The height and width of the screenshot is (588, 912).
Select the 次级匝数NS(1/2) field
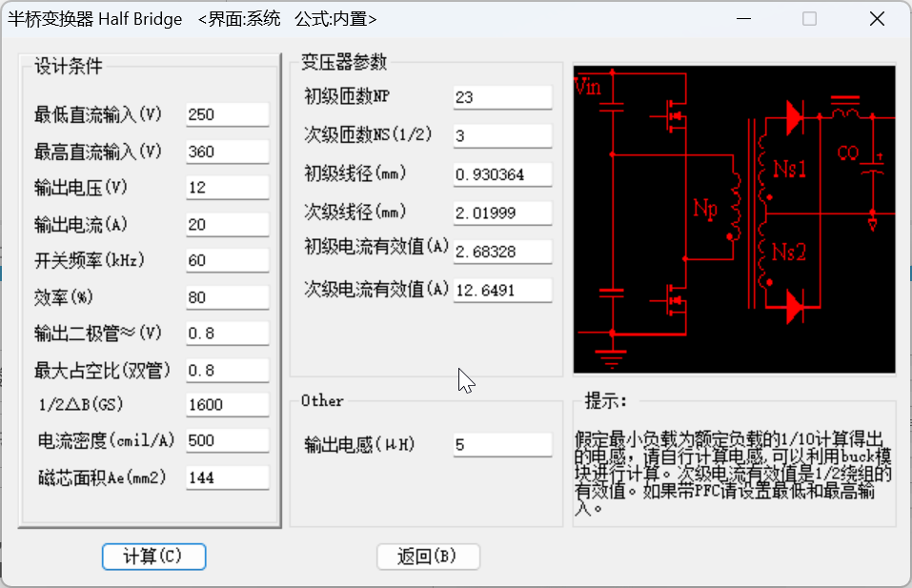[x=502, y=136]
